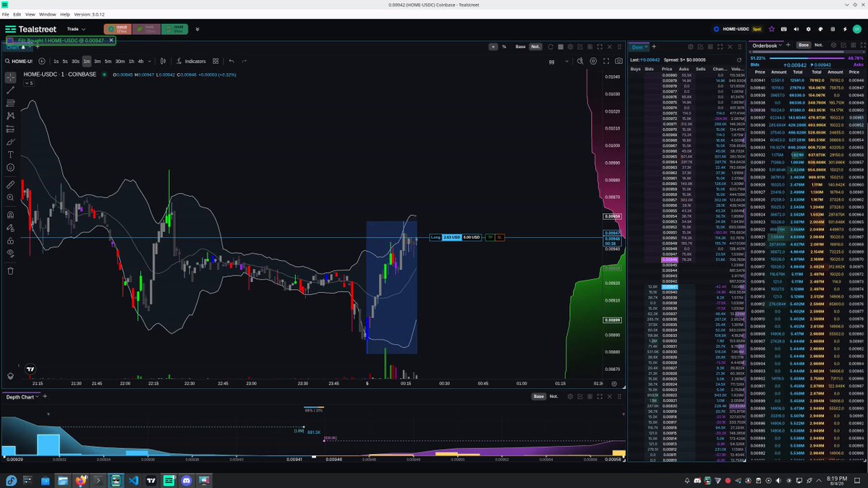Activate the ruler measure tool
This screenshot has width=868, height=488.
(x=10, y=184)
